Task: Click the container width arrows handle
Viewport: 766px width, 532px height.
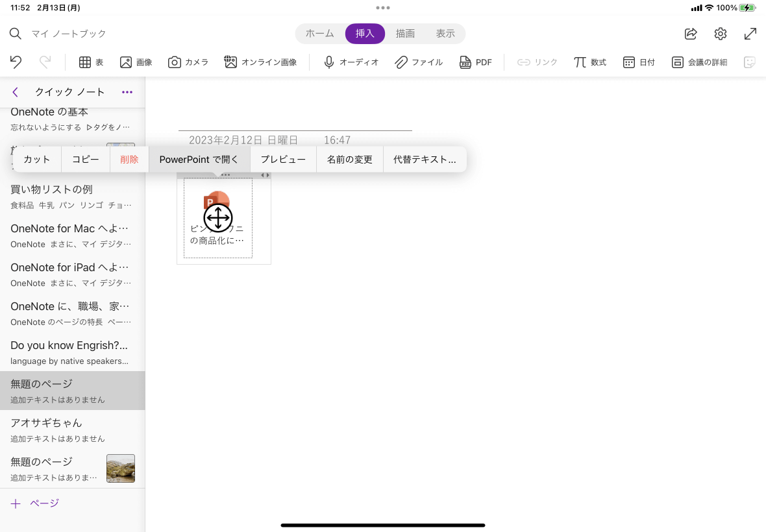Action: point(265,175)
